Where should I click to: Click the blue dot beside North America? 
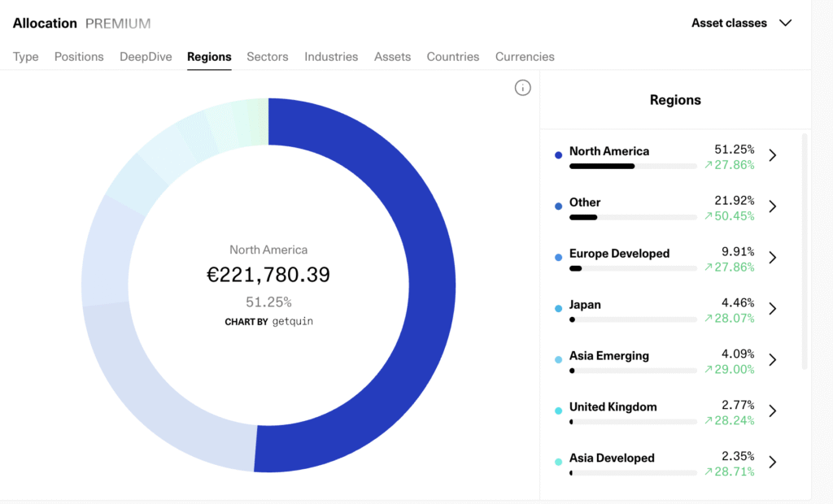pyautogui.click(x=558, y=155)
